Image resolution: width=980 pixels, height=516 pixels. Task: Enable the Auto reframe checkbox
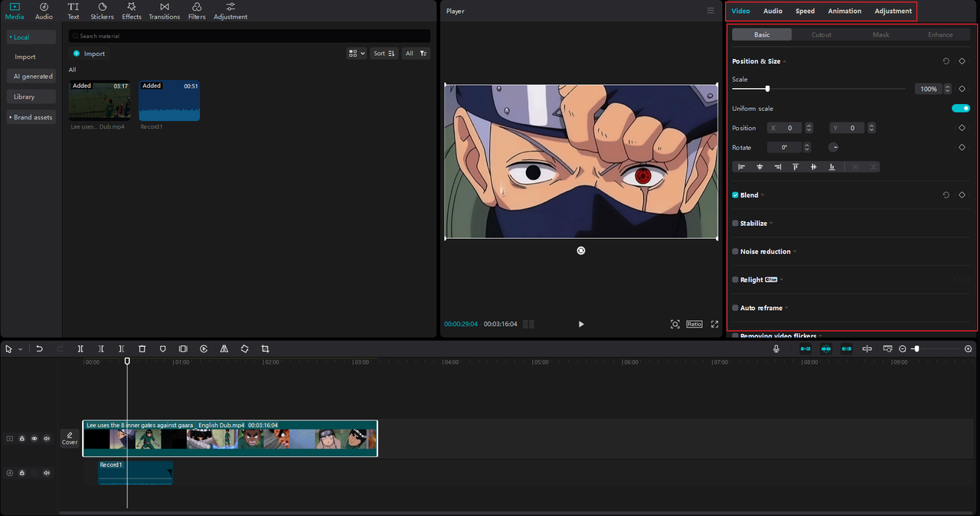[x=735, y=308]
